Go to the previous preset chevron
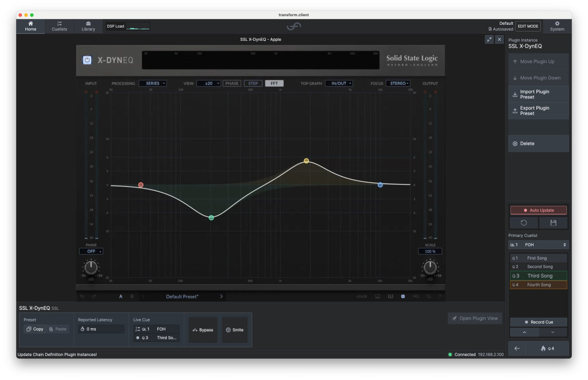This screenshot has width=588, height=380. [x=143, y=297]
